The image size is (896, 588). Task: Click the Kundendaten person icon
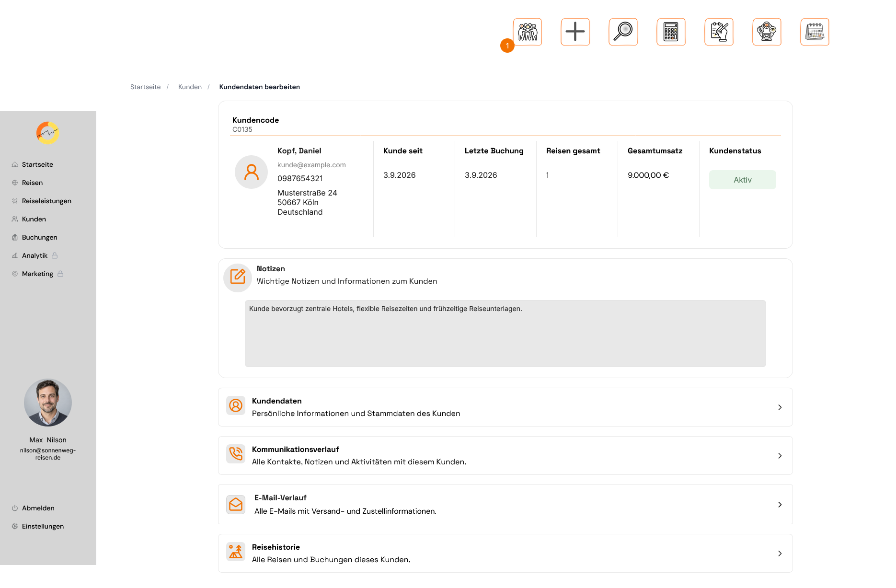(236, 406)
